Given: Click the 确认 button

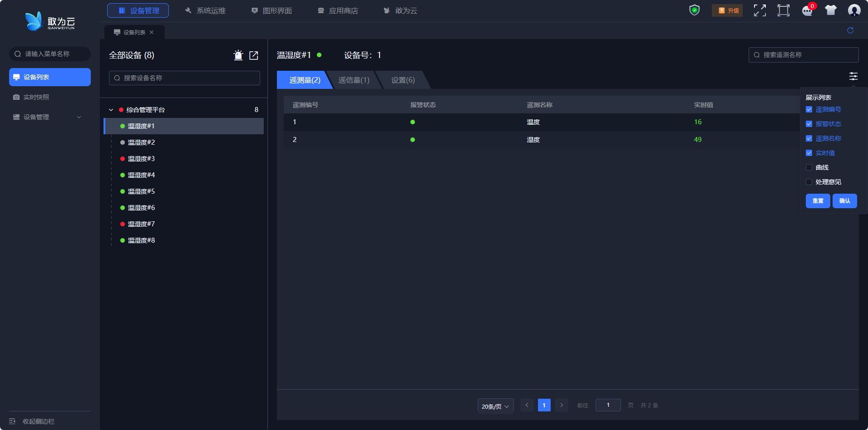Looking at the screenshot, I should click(845, 201).
